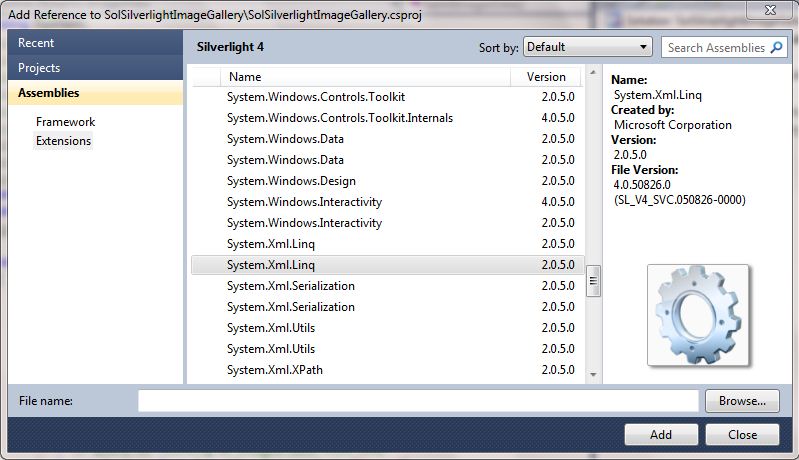Click the search magnifier icon
This screenshot has height=460, width=799.
tap(776, 47)
